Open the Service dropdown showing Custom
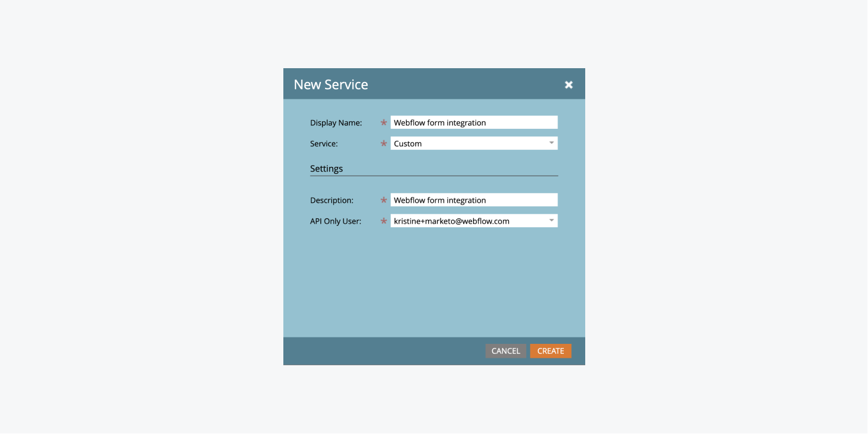868x434 pixels. tap(474, 143)
